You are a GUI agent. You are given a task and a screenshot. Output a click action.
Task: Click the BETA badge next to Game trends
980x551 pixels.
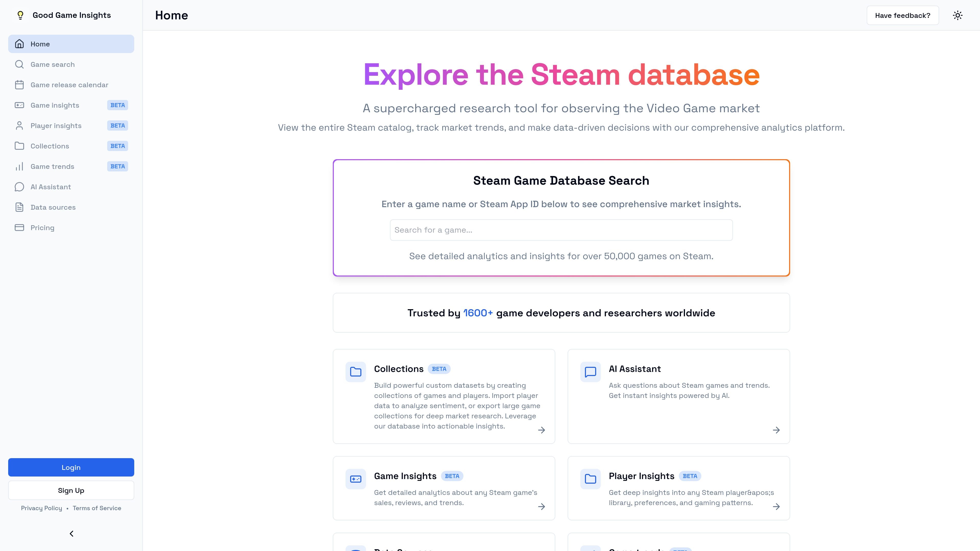[x=118, y=167]
